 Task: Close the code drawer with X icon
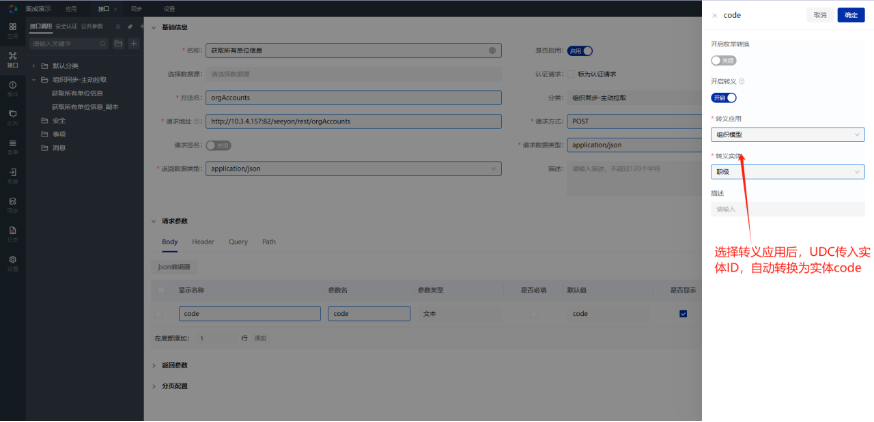click(x=714, y=16)
